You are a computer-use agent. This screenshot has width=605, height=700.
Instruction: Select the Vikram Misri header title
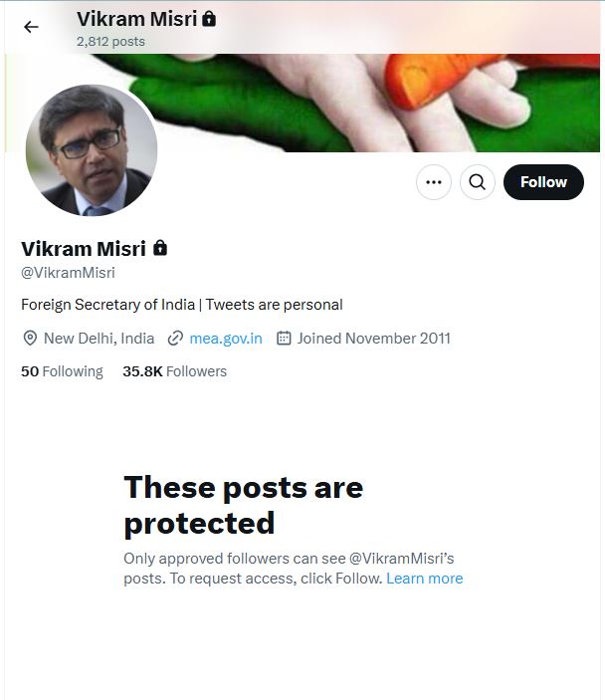(136, 19)
